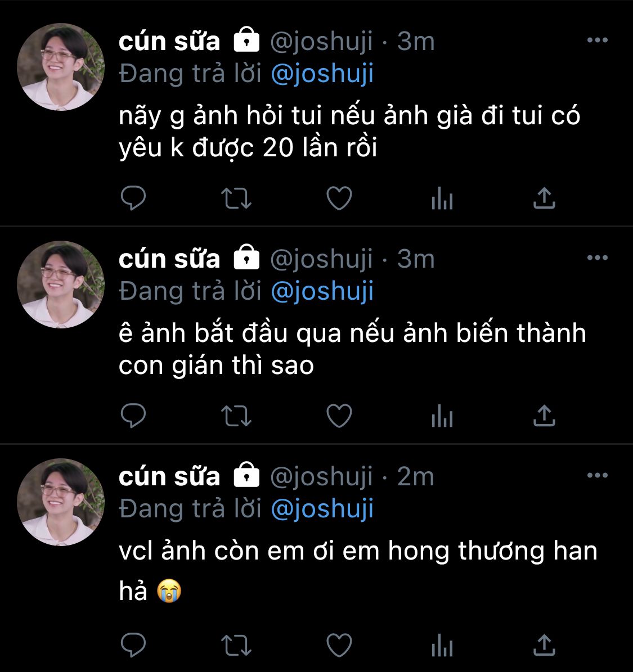
Task: Like the tweet about 'ảnh già đi'
Action: coord(339,198)
